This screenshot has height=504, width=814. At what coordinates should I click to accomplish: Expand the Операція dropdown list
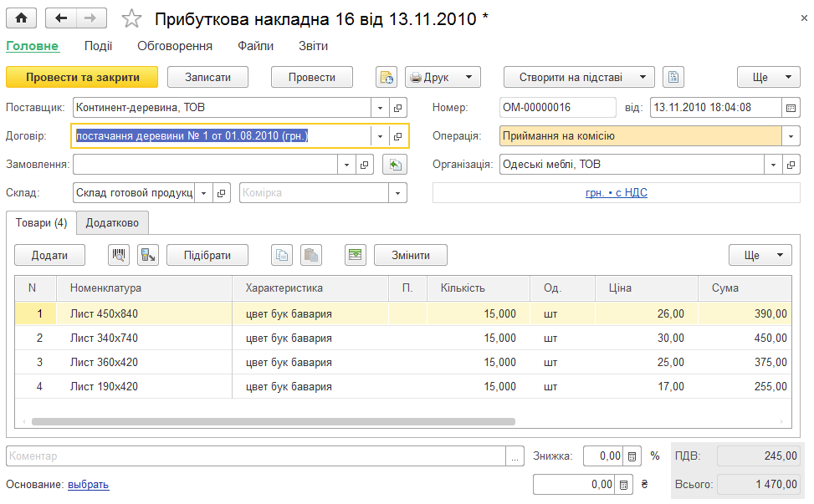(x=791, y=136)
